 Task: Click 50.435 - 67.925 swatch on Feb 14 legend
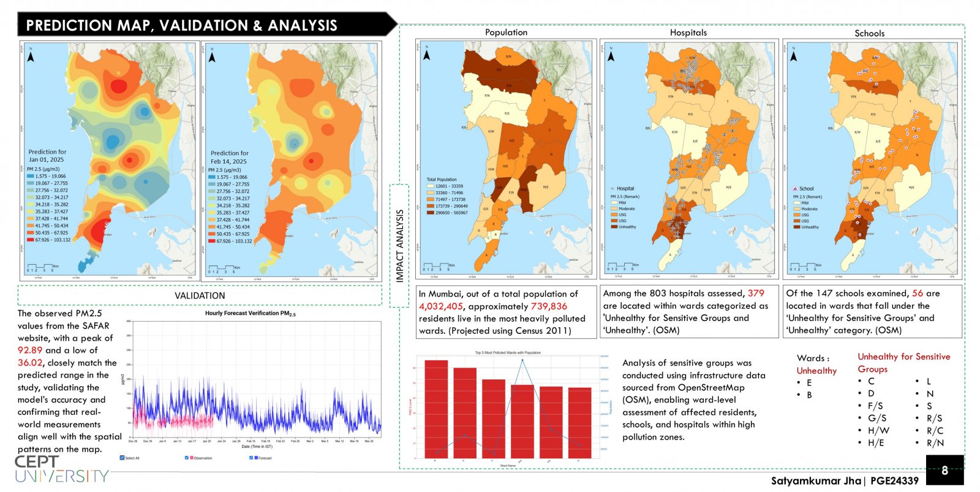[212, 234]
